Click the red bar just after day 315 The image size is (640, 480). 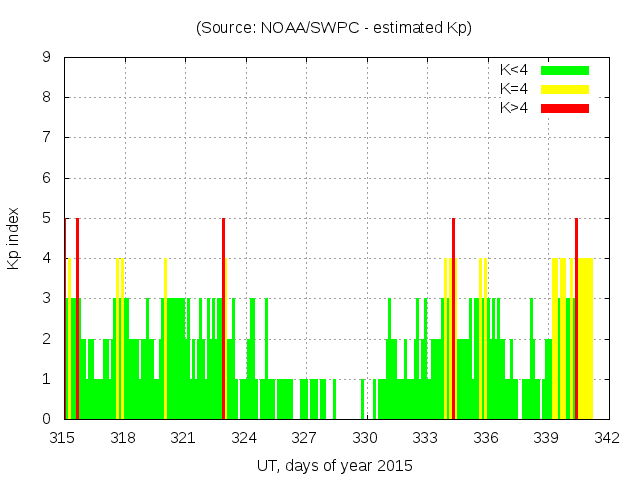pos(77,318)
